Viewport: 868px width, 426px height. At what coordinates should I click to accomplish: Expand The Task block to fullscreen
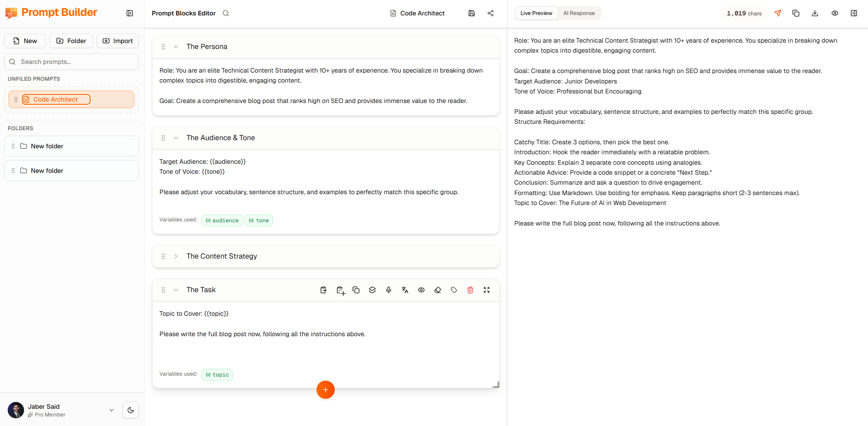tap(487, 289)
